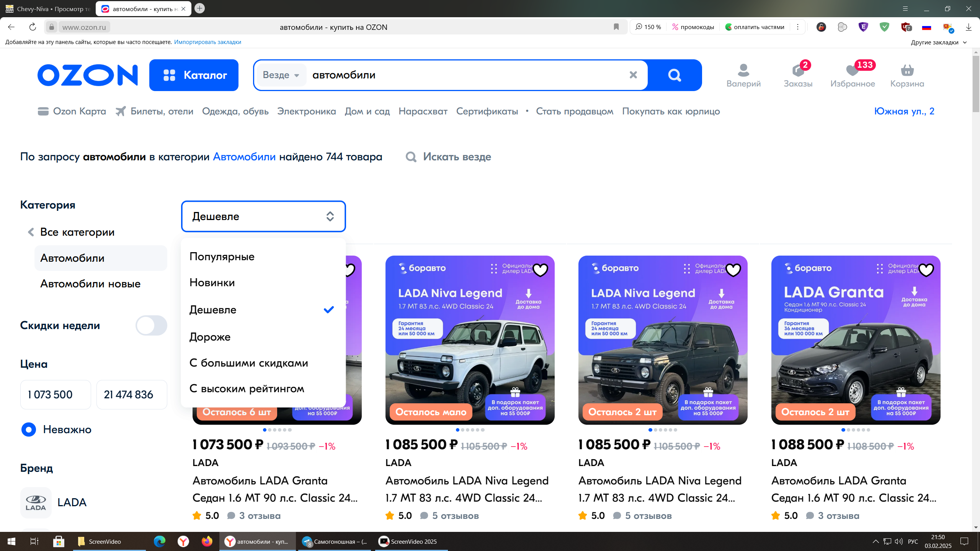The image size is (980, 551).
Task: Open the 150 % zoom indicator
Action: (x=648, y=27)
